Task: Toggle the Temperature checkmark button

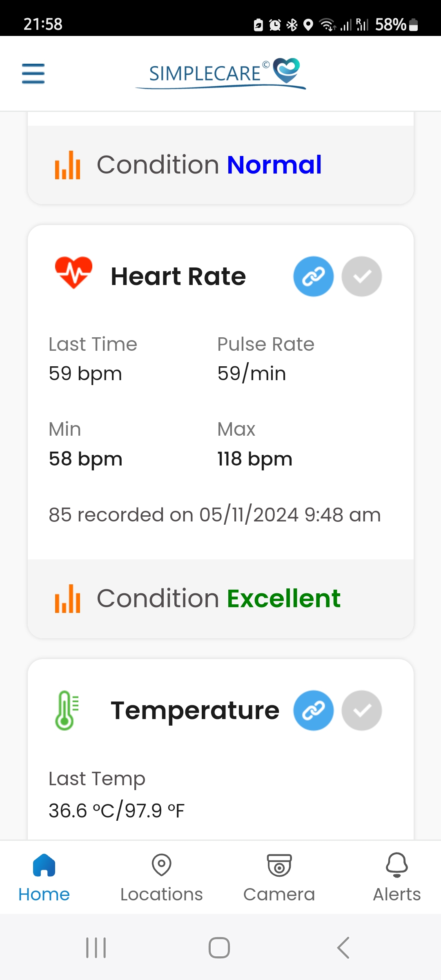Action: click(x=362, y=710)
